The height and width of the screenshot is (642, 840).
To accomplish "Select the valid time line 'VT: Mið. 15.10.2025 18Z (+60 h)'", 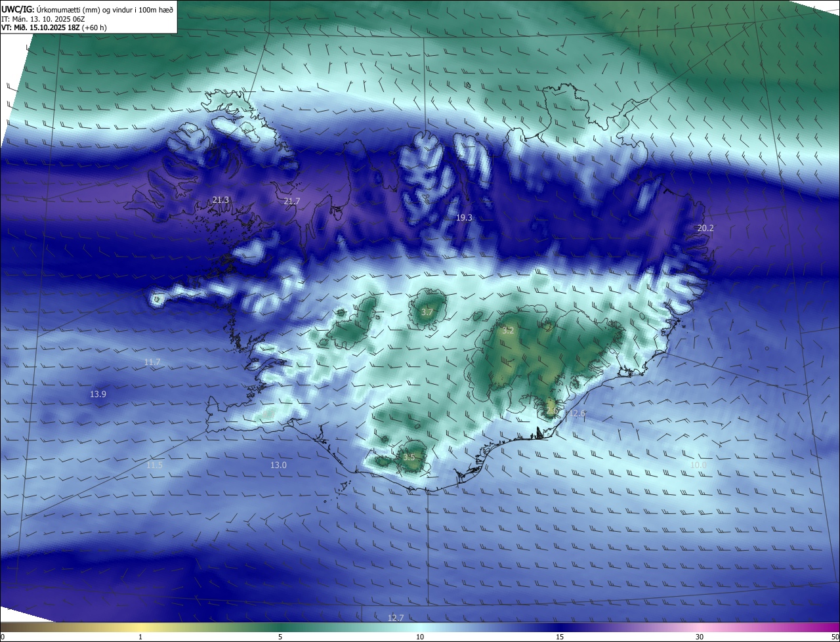I will tap(54, 28).
